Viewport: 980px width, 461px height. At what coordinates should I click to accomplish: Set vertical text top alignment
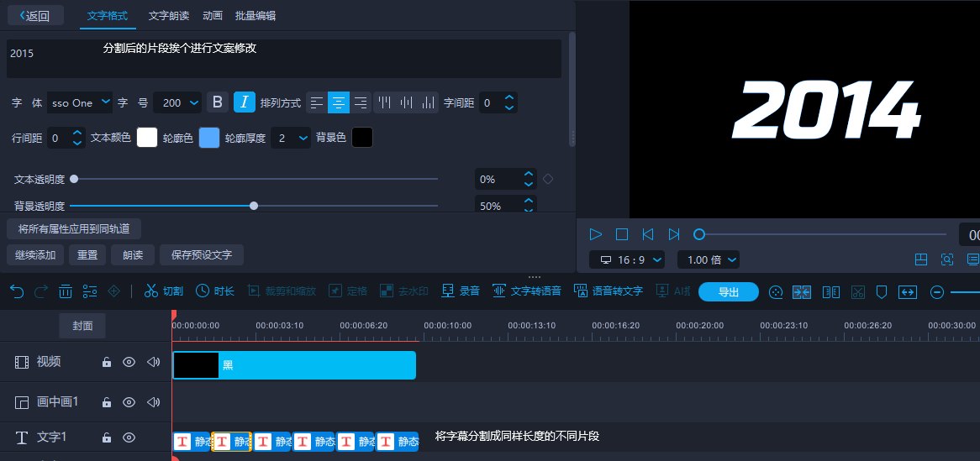384,102
